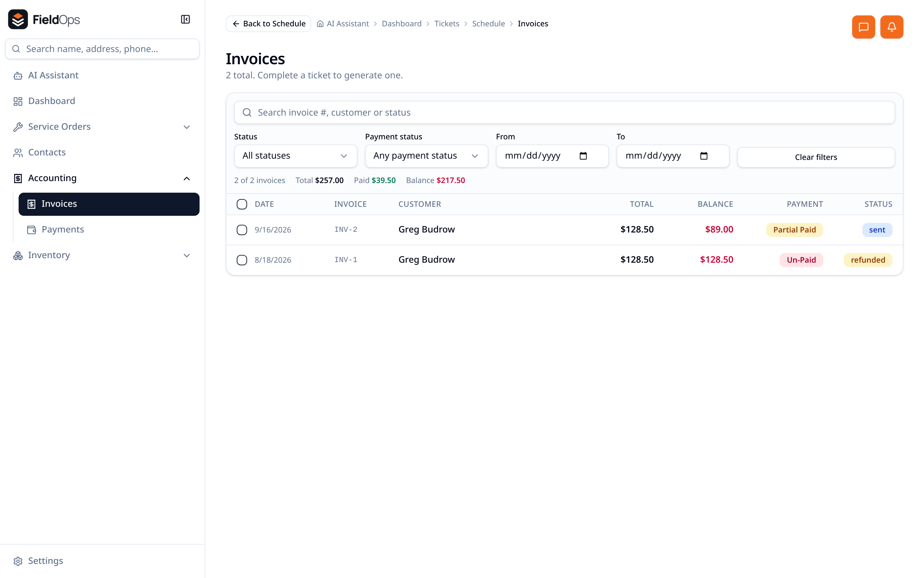Open invoice INV-2 number

tap(346, 229)
